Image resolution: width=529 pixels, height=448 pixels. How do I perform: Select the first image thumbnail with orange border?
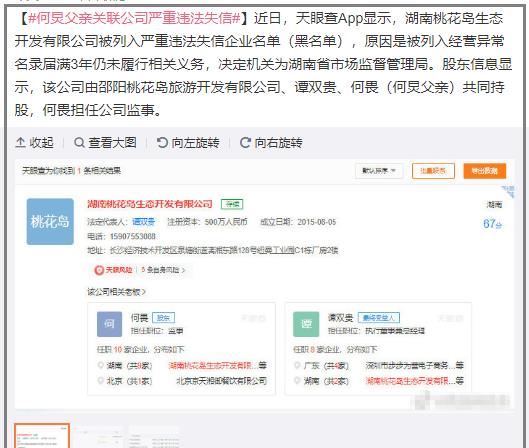click(42, 436)
